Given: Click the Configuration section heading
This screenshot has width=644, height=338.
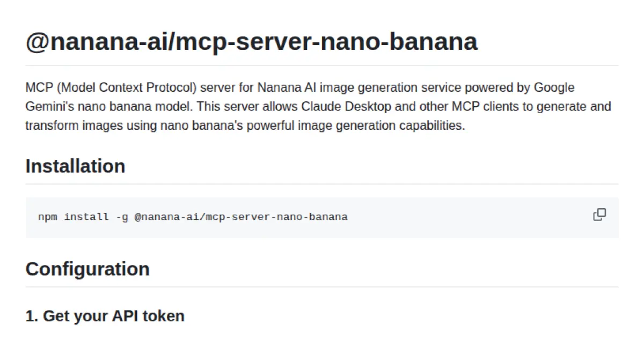Looking at the screenshot, I should pos(87,269).
